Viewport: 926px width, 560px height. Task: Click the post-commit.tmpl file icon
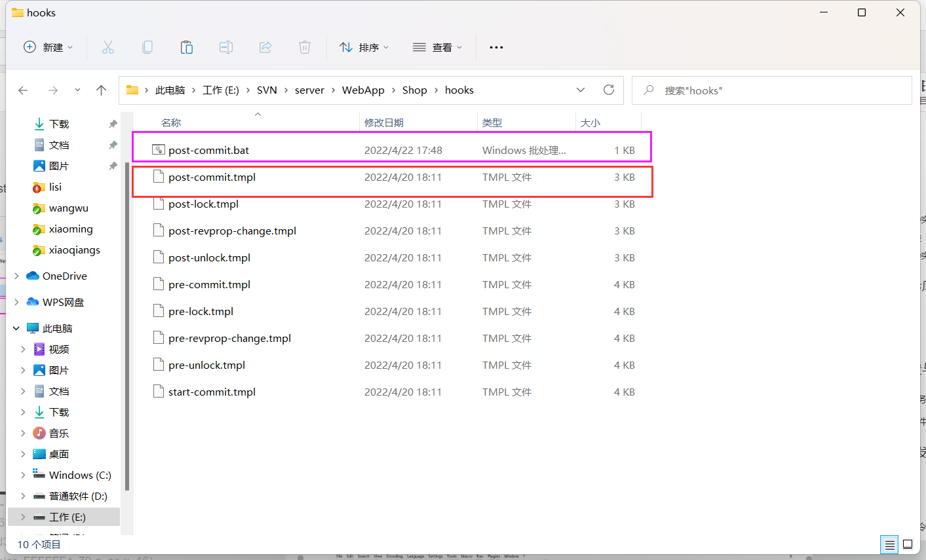click(158, 177)
